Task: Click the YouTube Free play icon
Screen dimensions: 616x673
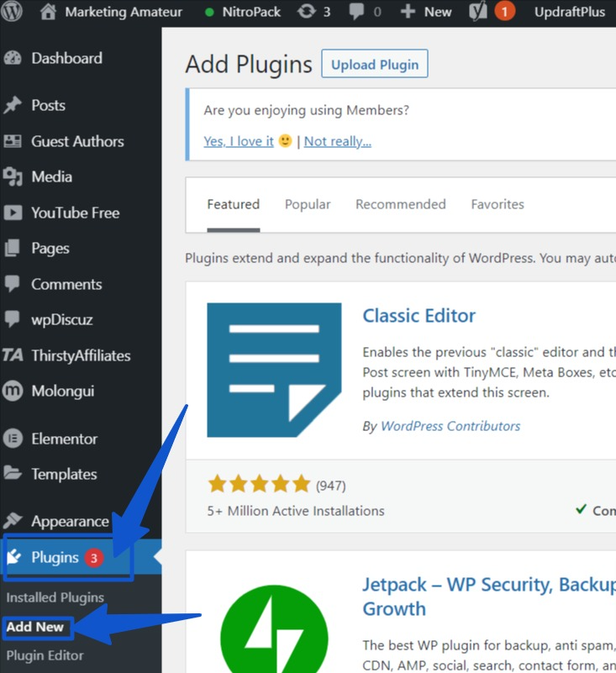Action: point(13,213)
